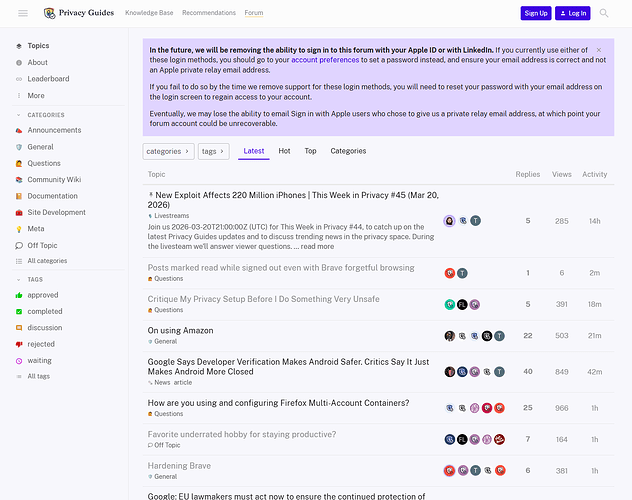Screen dimensions: 632x500
Task: Click the Livestreams category badge
Action: click(168, 216)
